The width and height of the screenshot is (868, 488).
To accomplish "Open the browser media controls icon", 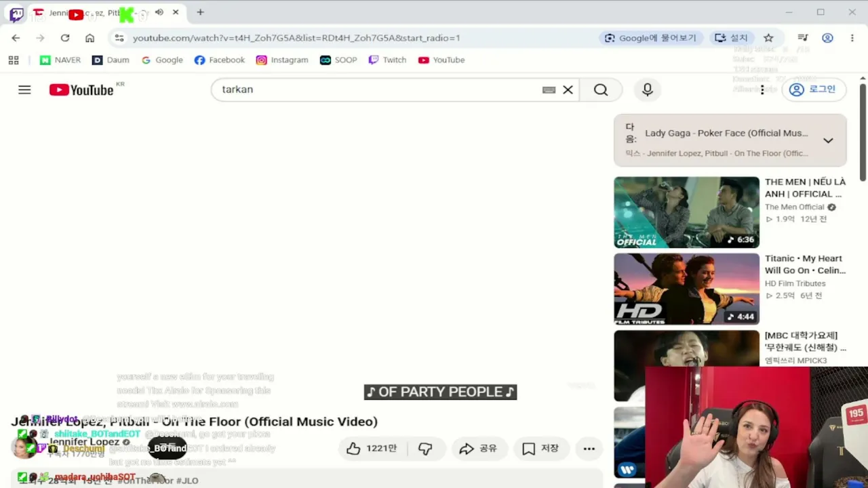I will [803, 38].
